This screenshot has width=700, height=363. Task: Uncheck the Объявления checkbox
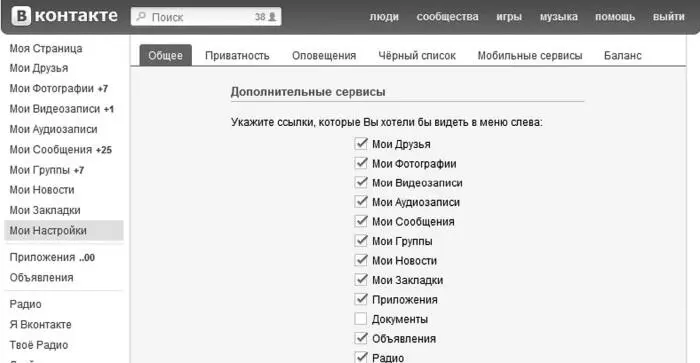coord(361,338)
